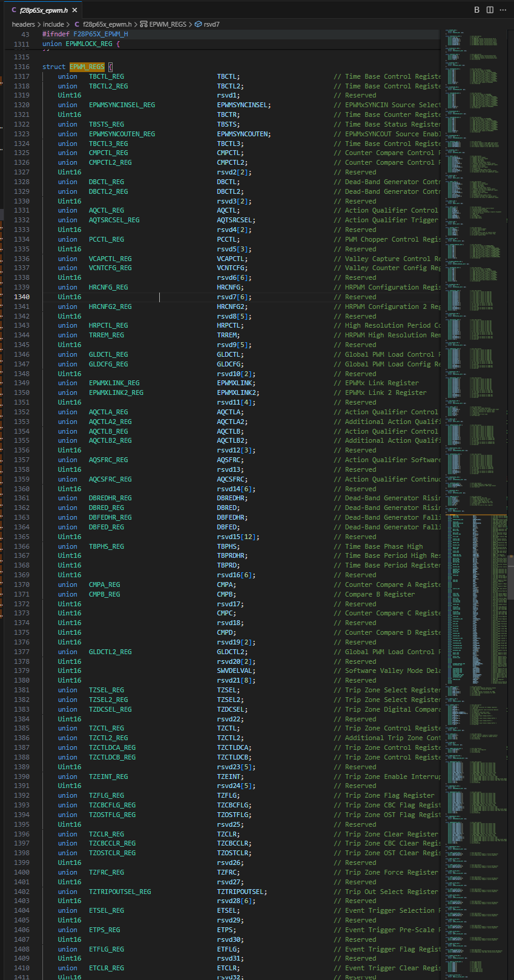Click ETFLG_REG type name
Image resolution: width=514 pixels, height=980 pixels.
(107, 949)
